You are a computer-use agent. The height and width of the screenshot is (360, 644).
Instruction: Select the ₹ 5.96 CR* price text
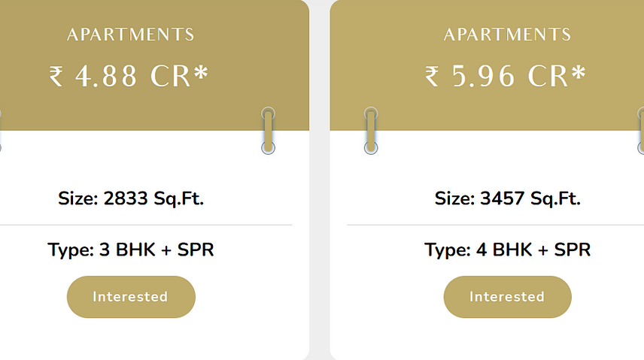tap(506, 77)
